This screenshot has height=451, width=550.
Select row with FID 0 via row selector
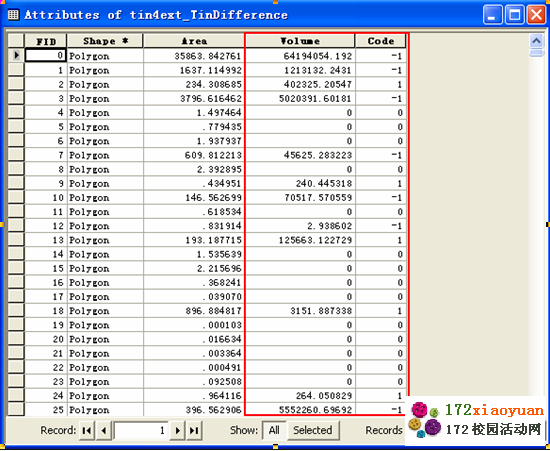16,55
